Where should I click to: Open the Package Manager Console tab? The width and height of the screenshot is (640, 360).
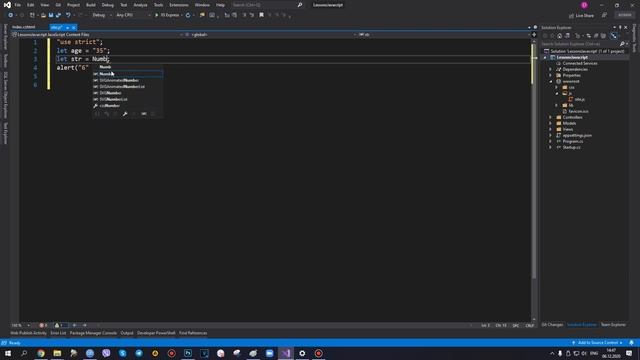[93, 333]
